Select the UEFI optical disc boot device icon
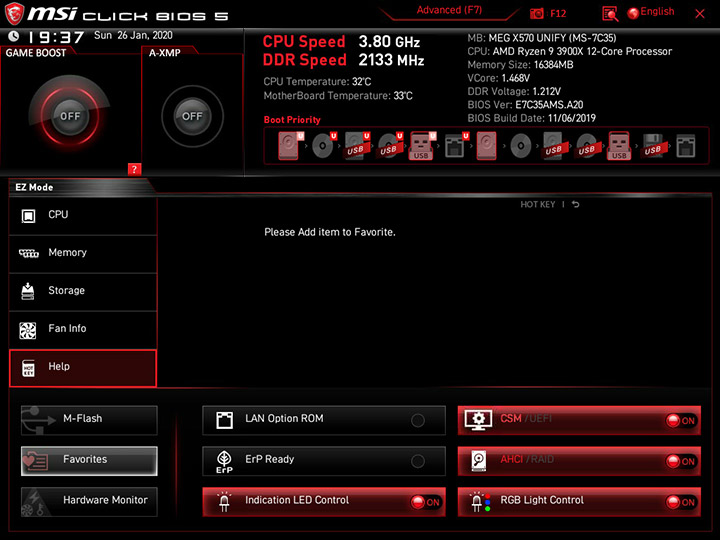720x540 pixels. click(323, 146)
